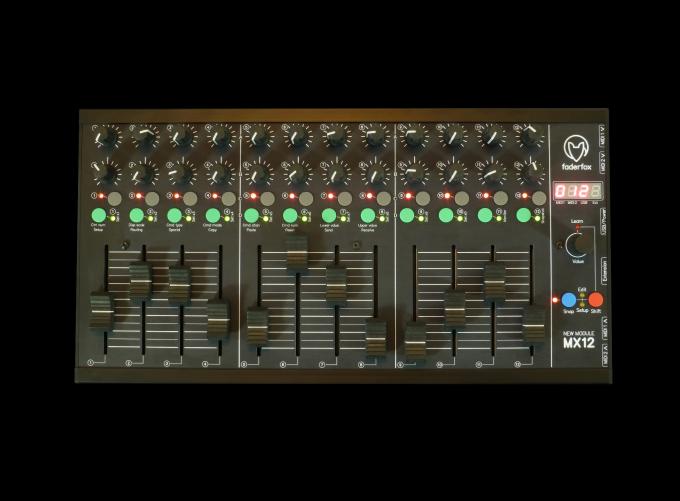The width and height of the screenshot is (680, 501).
Task: Tap the gray button of channel 12
Action: click(539, 198)
